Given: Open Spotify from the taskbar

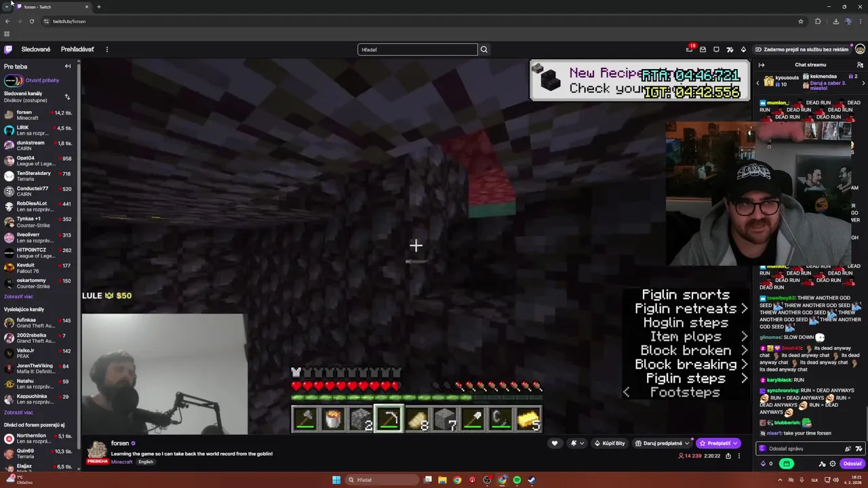Looking at the screenshot, I should click(x=517, y=480).
